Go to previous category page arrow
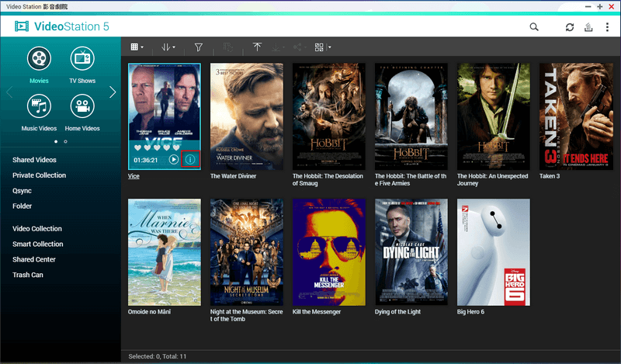Image resolution: width=621 pixels, height=364 pixels. 9,92
